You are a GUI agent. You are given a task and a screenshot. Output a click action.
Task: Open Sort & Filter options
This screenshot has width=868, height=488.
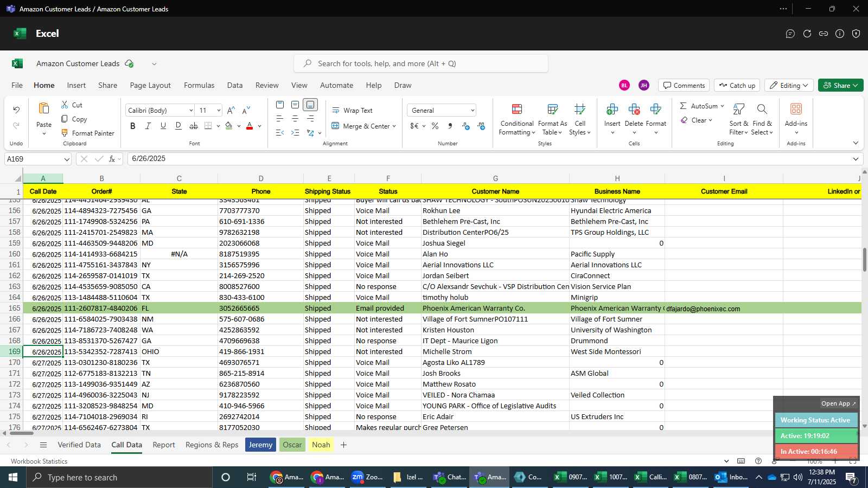tap(738, 119)
